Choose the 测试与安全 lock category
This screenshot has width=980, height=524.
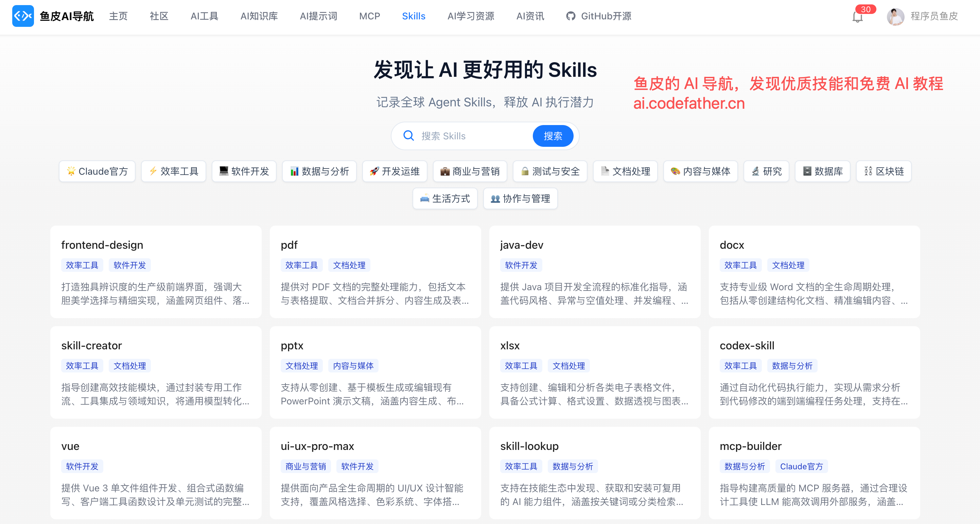[550, 171]
